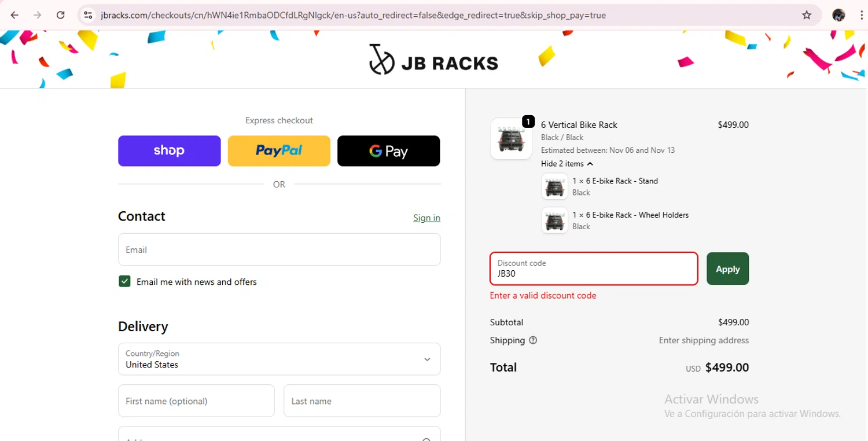This screenshot has height=441, width=868.
Task: Click First name (optional) field
Action: tap(196, 401)
